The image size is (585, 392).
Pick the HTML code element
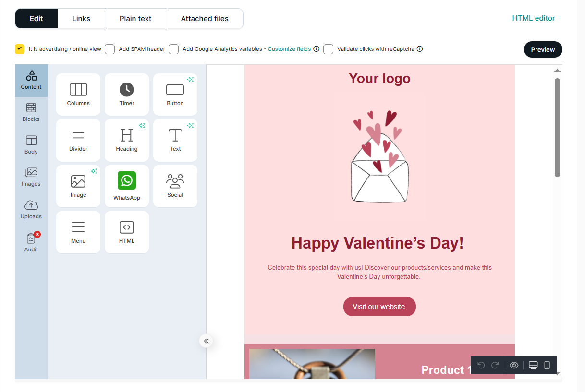point(127,232)
